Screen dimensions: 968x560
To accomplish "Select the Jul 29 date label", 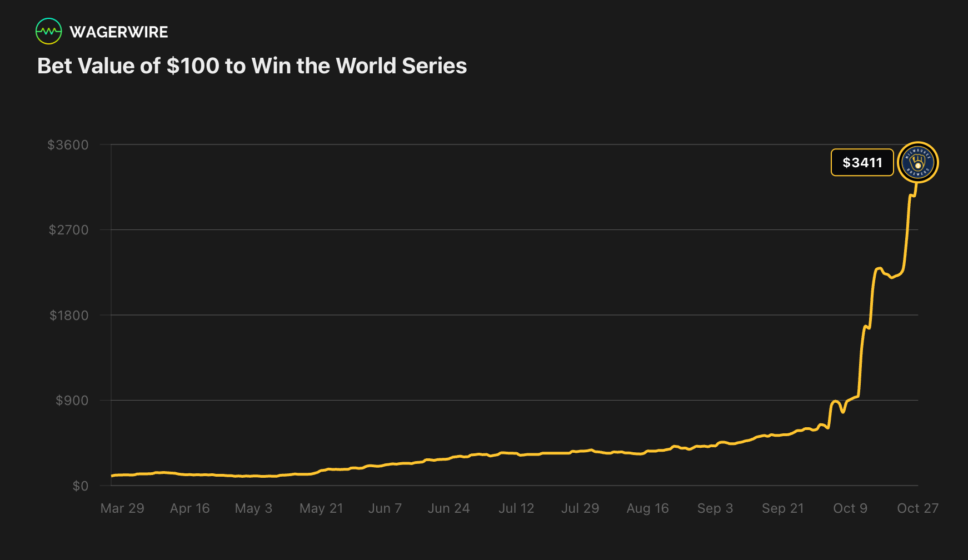I will (x=580, y=508).
